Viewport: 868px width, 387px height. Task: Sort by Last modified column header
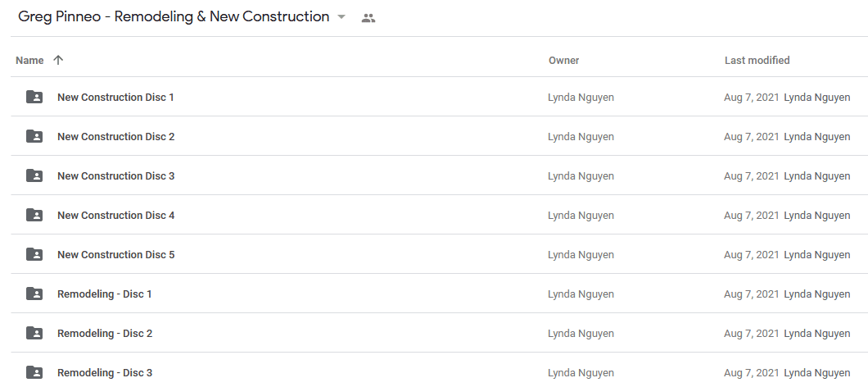[x=757, y=61]
